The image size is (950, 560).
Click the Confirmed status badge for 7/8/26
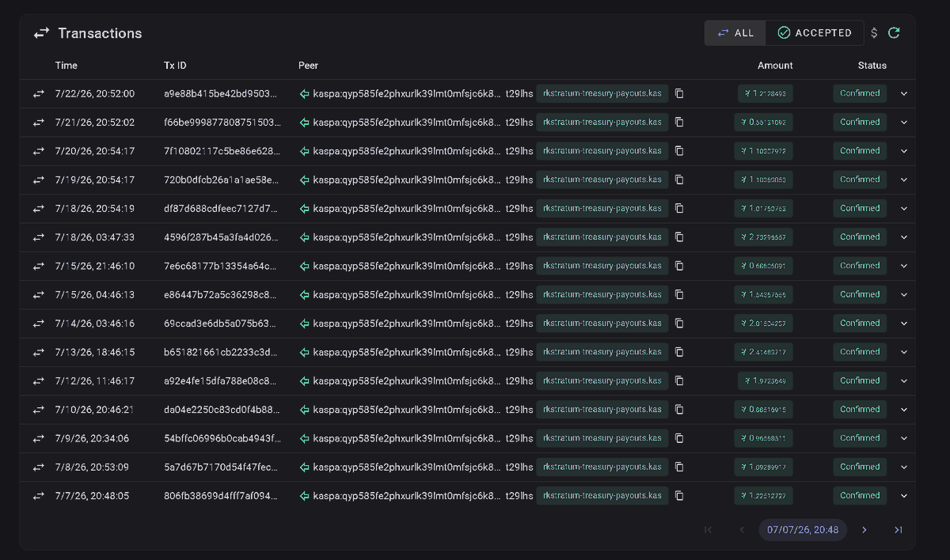860,467
